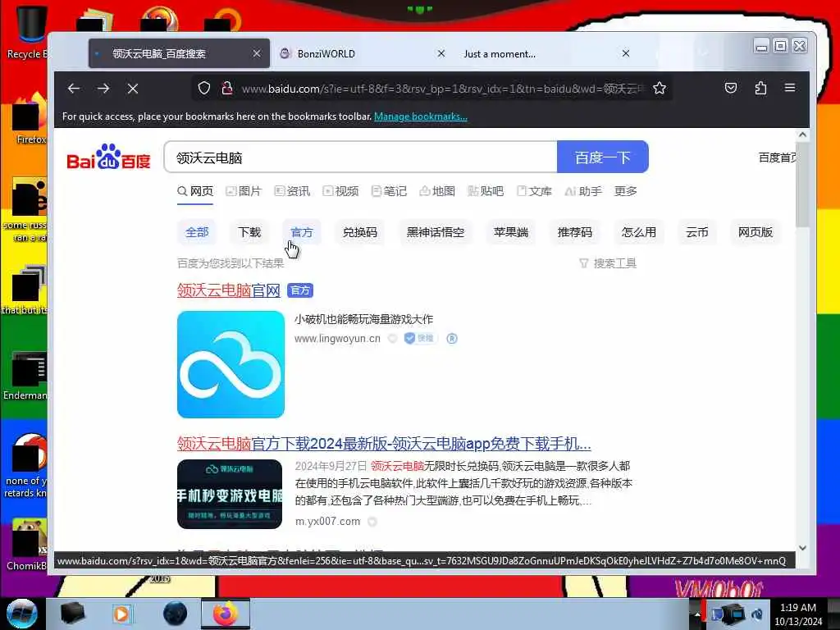The image size is (840, 630).
Task: Open the 搜索工具 search tools filter
Action: click(x=608, y=263)
